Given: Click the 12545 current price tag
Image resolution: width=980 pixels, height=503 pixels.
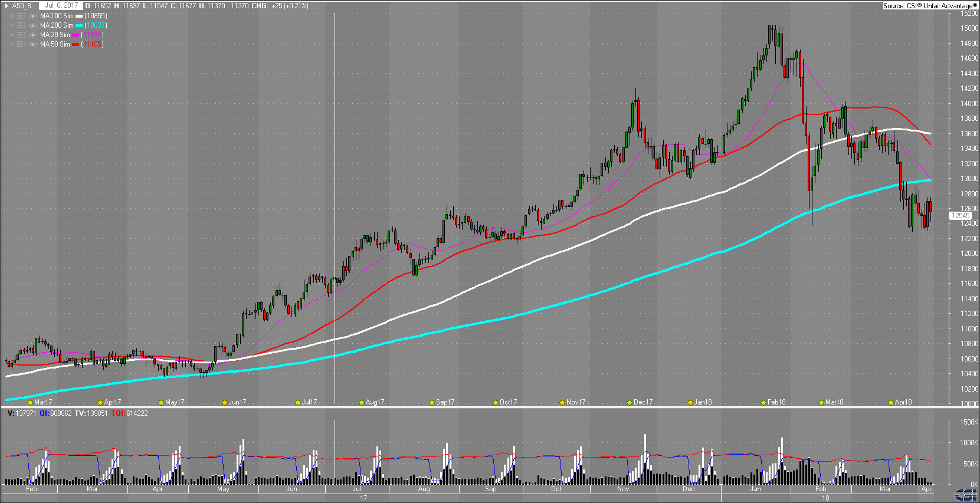Looking at the screenshot, I should [960, 216].
